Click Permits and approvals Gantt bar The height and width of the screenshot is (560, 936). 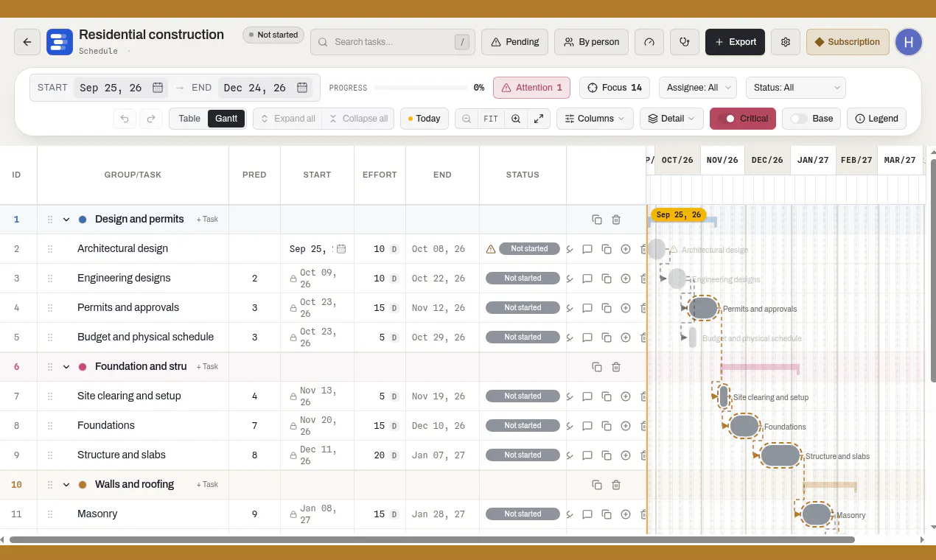coord(703,308)
